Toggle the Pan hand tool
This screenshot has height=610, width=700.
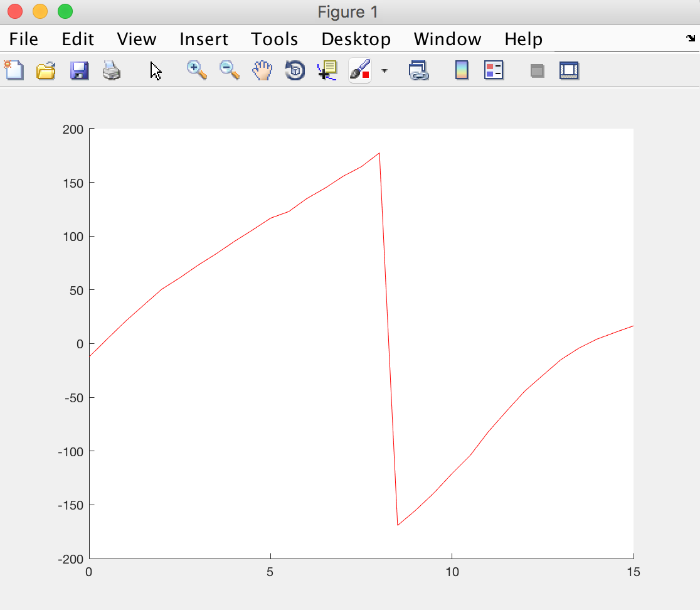pos(262,70)
